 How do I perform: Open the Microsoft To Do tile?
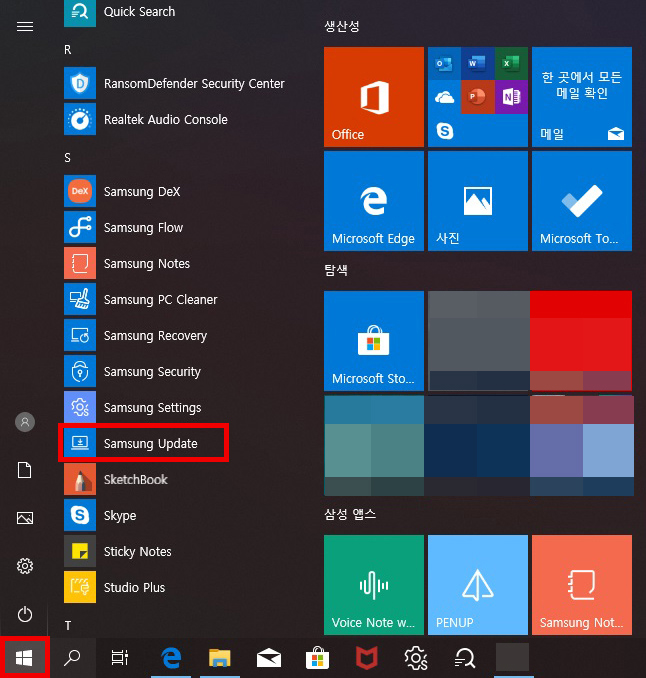(x=582, y=201)
